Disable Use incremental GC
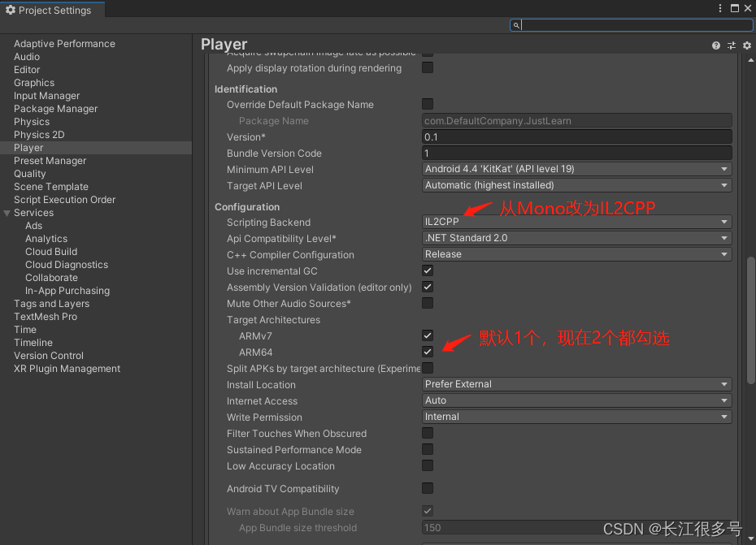 coord(428,270)
